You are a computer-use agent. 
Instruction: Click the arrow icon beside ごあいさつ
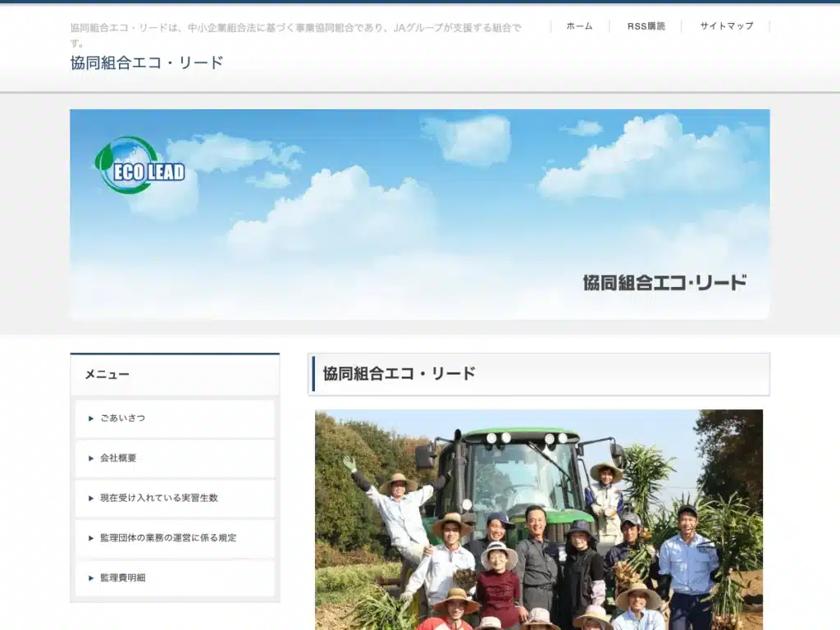pos(91,418)
